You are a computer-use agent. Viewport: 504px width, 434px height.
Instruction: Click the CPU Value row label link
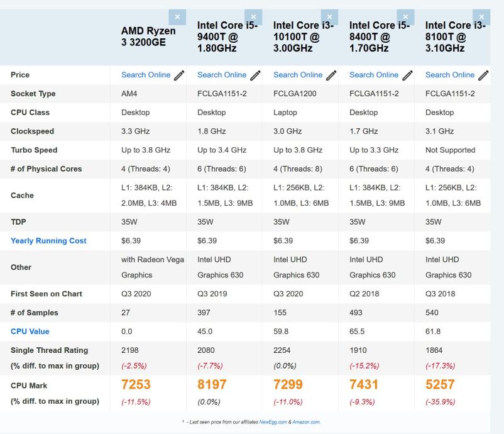click(x=30, y=331)
